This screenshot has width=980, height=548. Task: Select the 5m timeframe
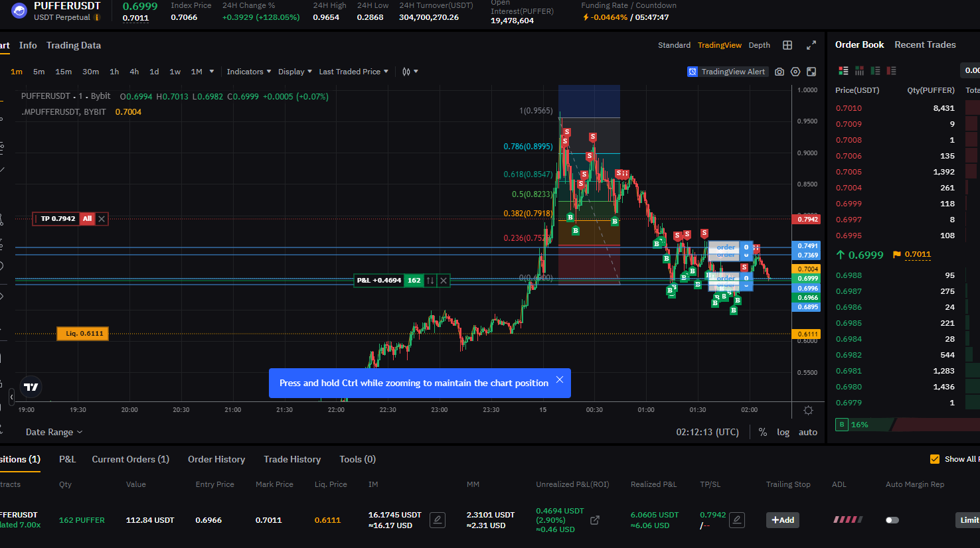pyautogui.click(x=39, y=72)
